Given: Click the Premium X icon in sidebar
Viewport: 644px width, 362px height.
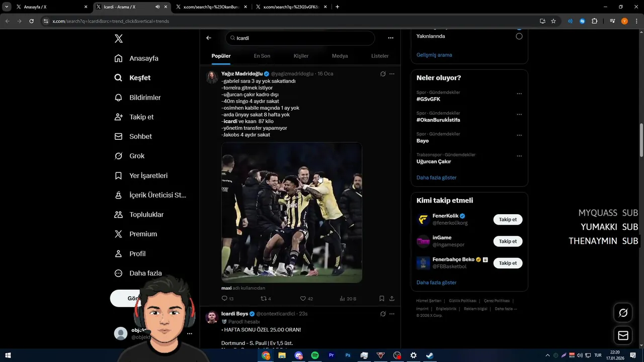Looking at the screenshot, I should (118, 234).
